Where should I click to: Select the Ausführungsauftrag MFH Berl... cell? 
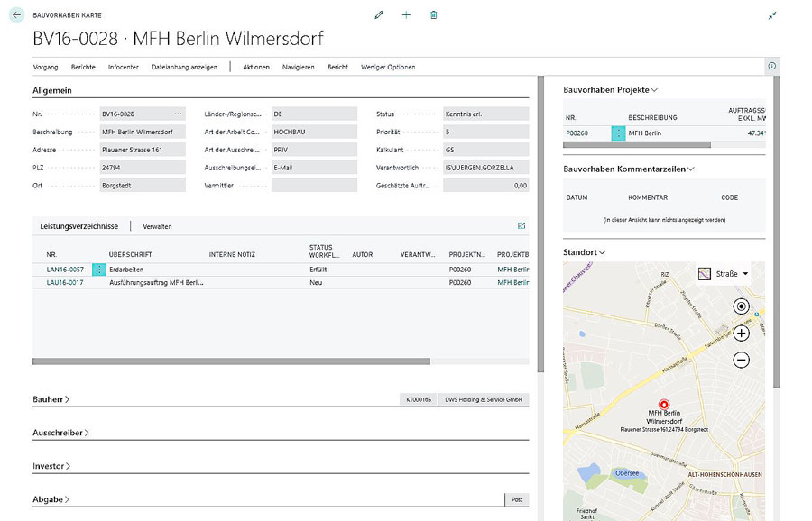tap(156, 282)
